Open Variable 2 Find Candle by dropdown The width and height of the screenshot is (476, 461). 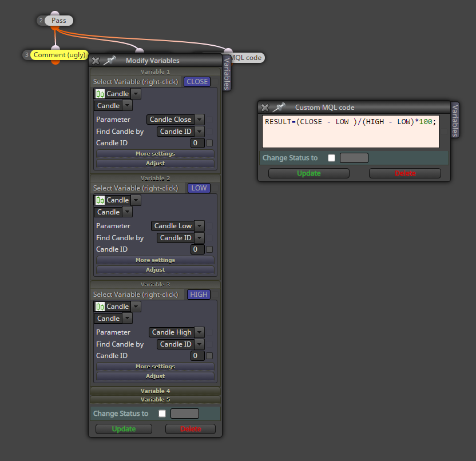pos(199,238)
